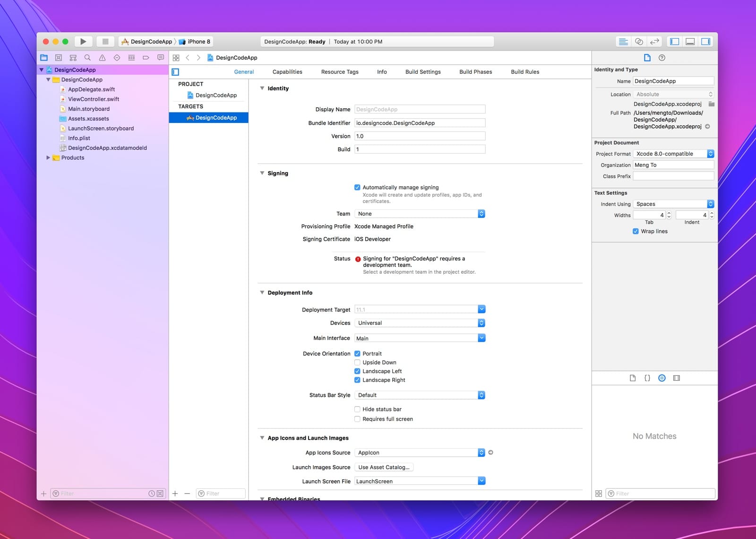
Task: Go back in editor history
Action: (x=188, y=58)
